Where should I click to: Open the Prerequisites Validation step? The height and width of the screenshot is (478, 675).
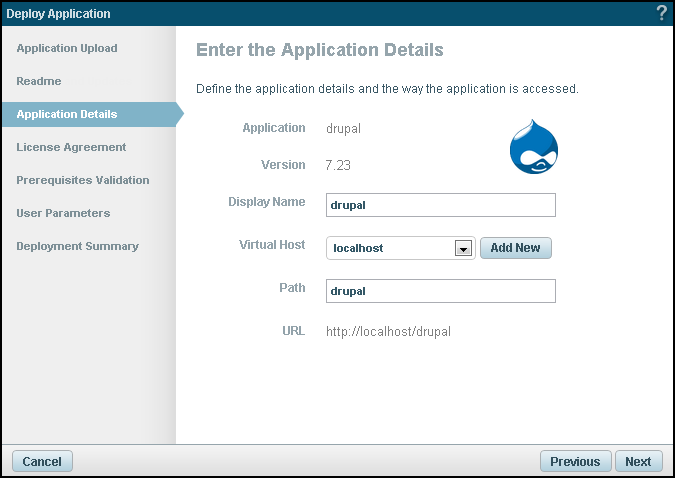tap(83, 180)
